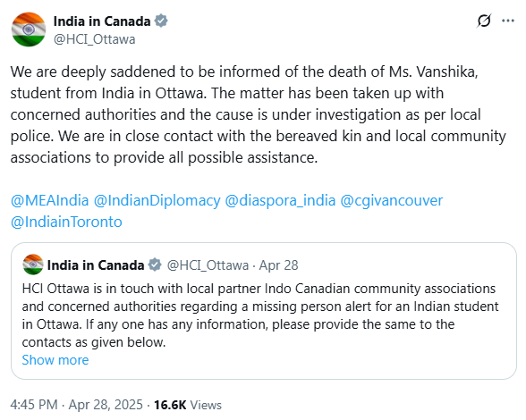Open the @diaspora_india mention
Viewport: 526px width, 420px height.
pos(280,200)
